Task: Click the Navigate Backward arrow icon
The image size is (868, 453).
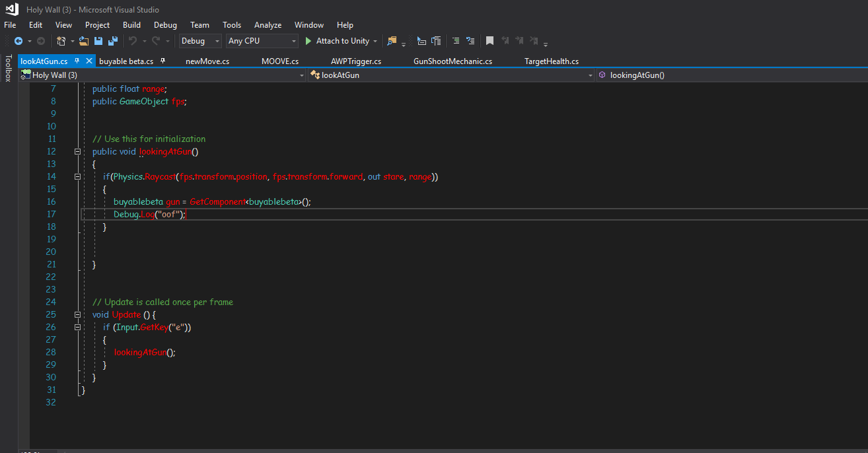Action: click(x=18, y=41)
